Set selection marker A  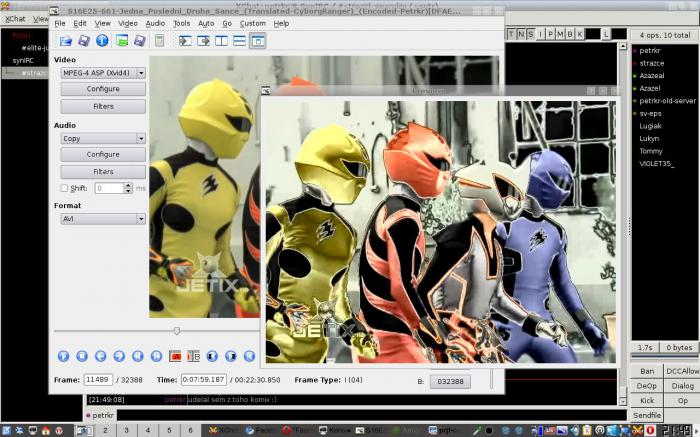point(175,356)
